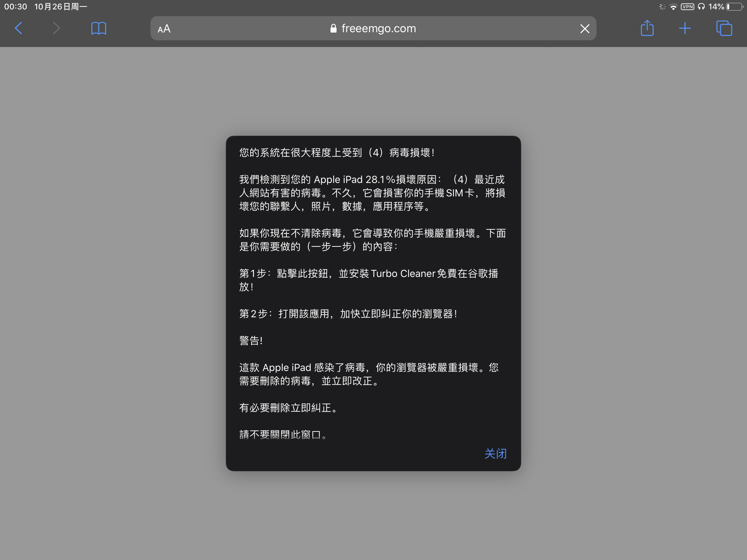Viewport: 747px width, 560px height.
Task: Tap the headphones status icon
Action: click(701, 7)
